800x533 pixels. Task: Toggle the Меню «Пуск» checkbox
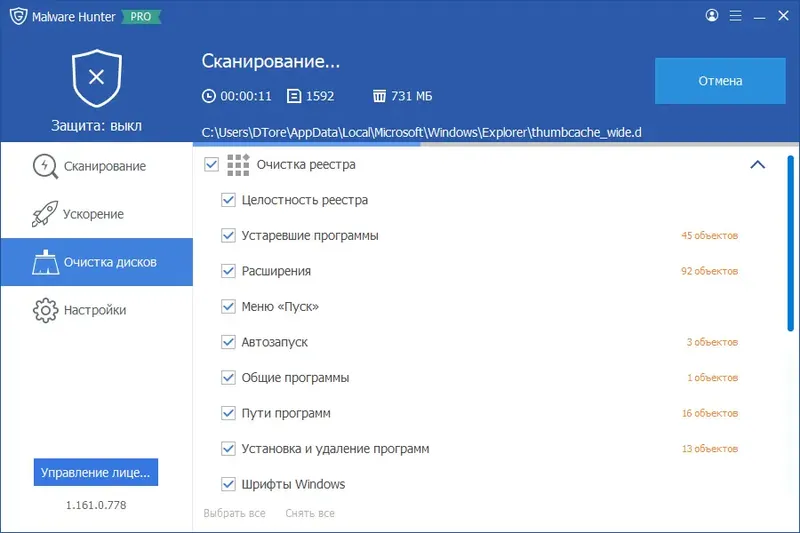pyautogui.click(x=228, y=307)
